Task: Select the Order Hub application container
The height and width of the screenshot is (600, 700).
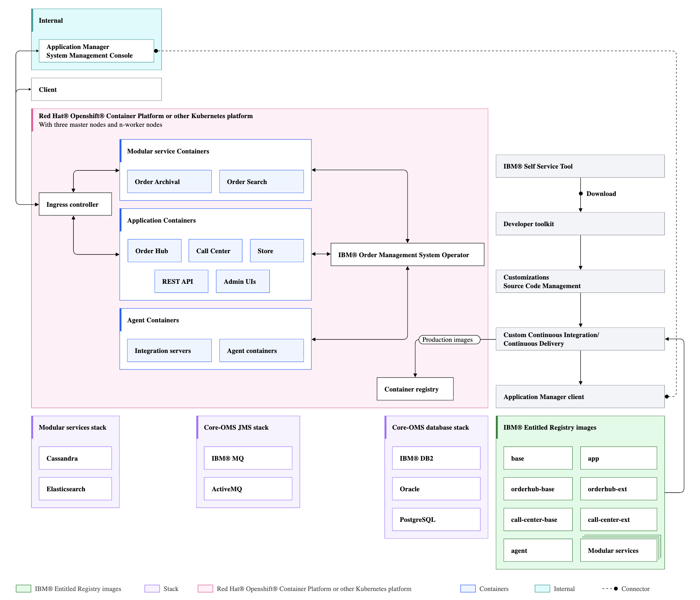Action: [154, 250]
